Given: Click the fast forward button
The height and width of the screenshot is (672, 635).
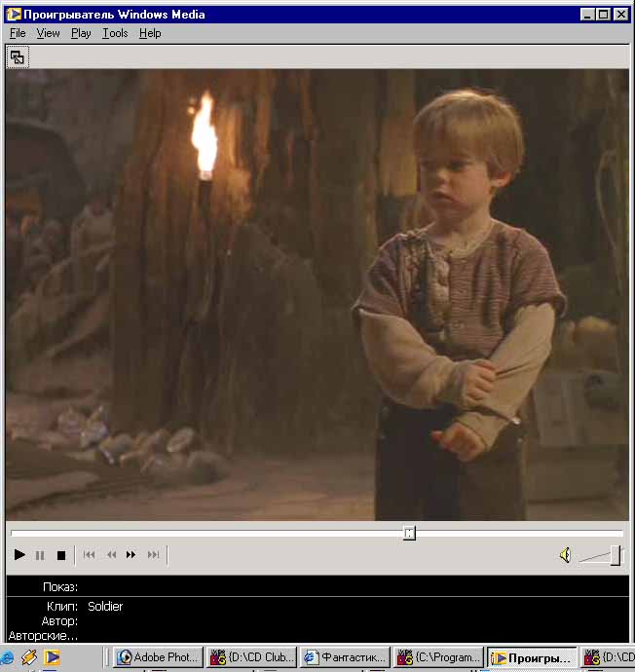Looking at the screenshot, I should point(131,554).
